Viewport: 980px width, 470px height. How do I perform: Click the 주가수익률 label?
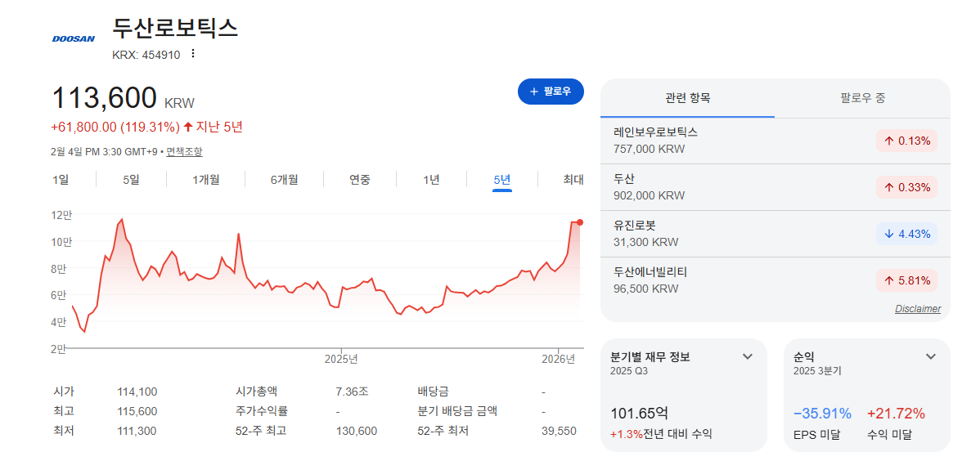262,411
